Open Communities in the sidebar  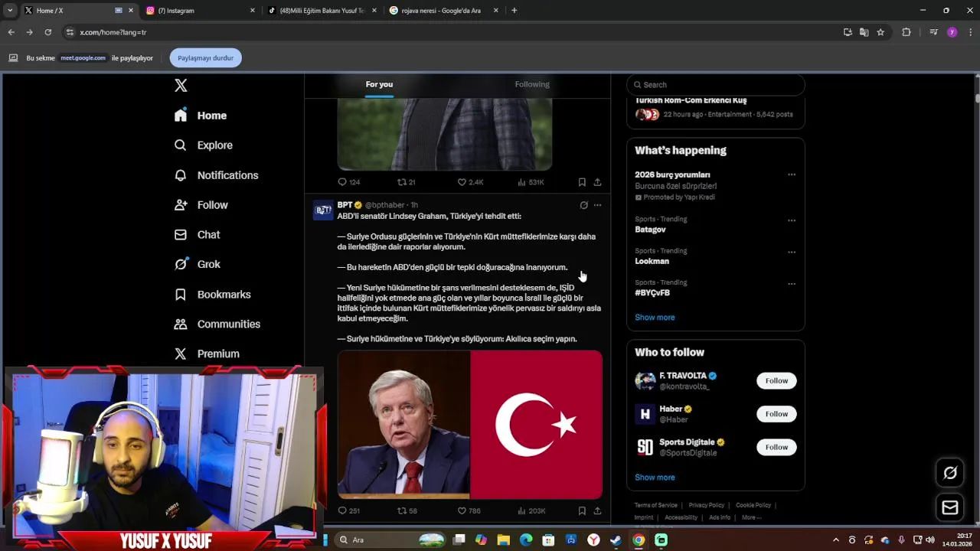[x=217, y=324]
